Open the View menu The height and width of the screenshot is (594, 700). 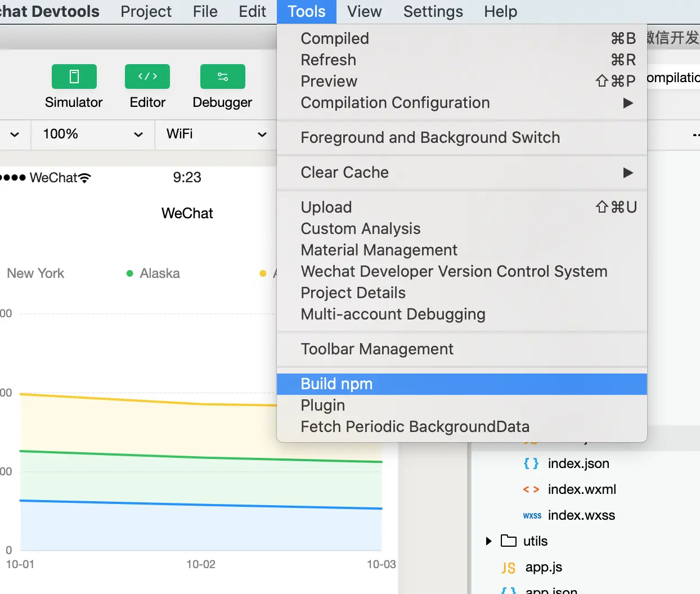tap(365, 12)
